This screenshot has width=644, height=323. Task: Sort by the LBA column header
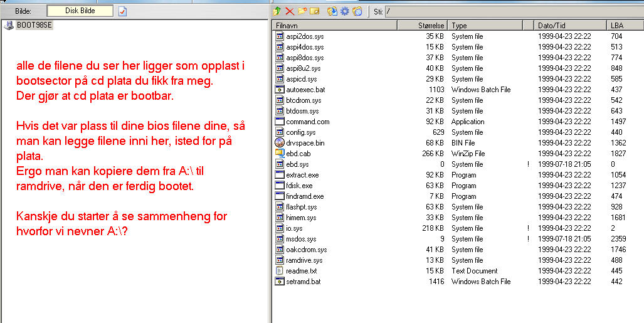(625, 26)
